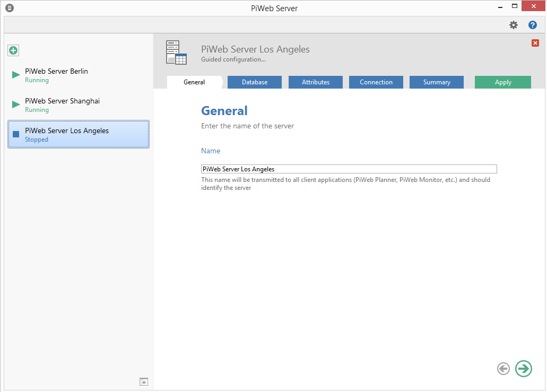Open the Attributes tab

tap(316, 82)
